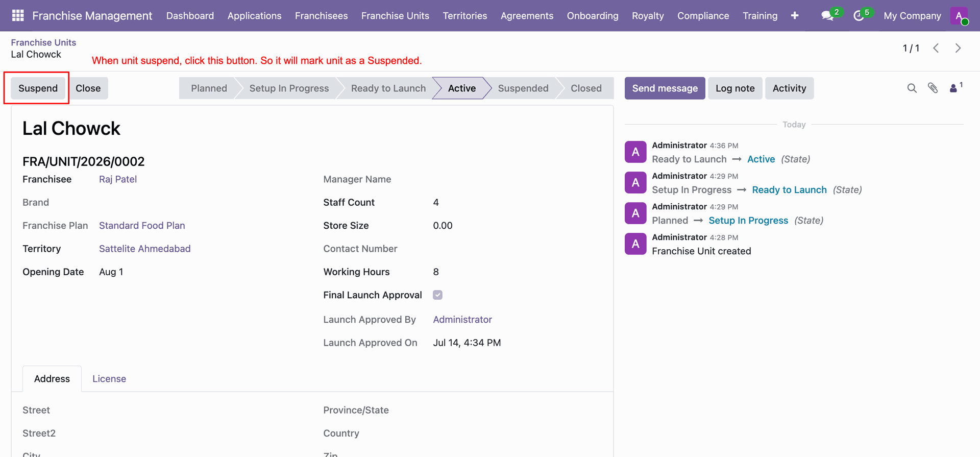The height and width of the screenshot is (457, 980).
Task: Open the Royalty menu
Action: (x=648, y=16)
